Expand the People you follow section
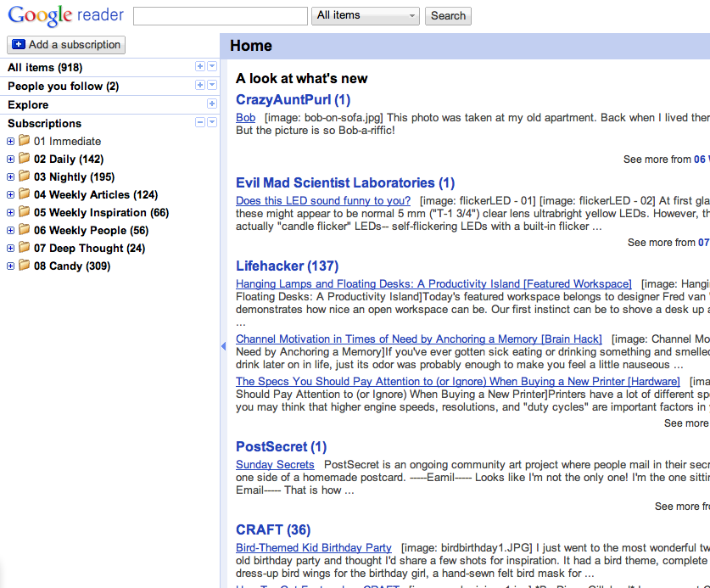 (x=200, y=85)
